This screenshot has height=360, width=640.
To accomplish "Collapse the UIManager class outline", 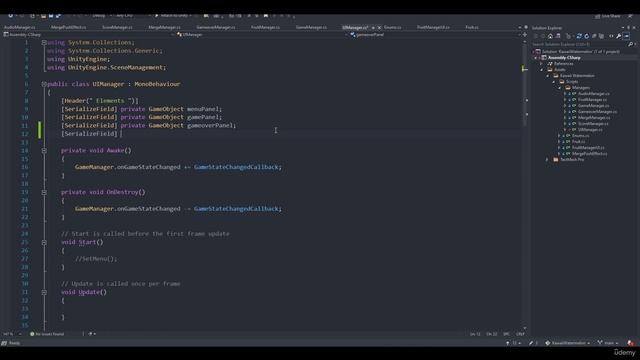I will point(44,84).
